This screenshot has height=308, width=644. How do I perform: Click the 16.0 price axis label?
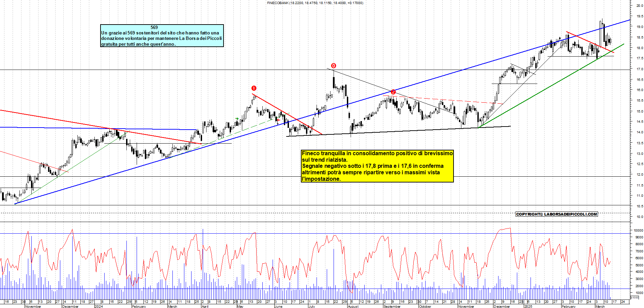(x=640, y=90)
